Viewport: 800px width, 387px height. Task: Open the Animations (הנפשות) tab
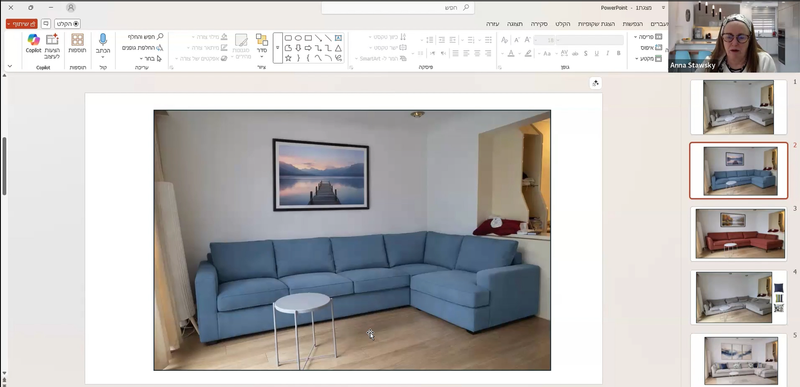click(633, 24)
